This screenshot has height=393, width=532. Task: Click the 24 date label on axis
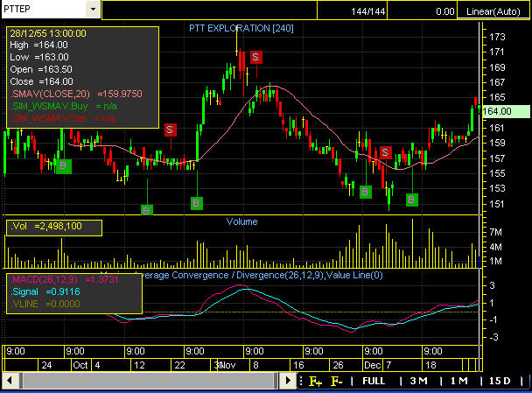click(46, 365)
